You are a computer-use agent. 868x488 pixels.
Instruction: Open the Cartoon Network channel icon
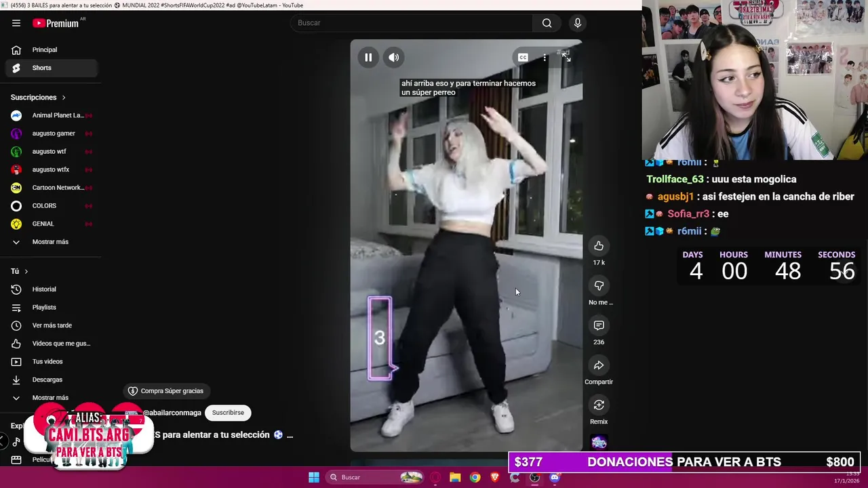(16, 188)
